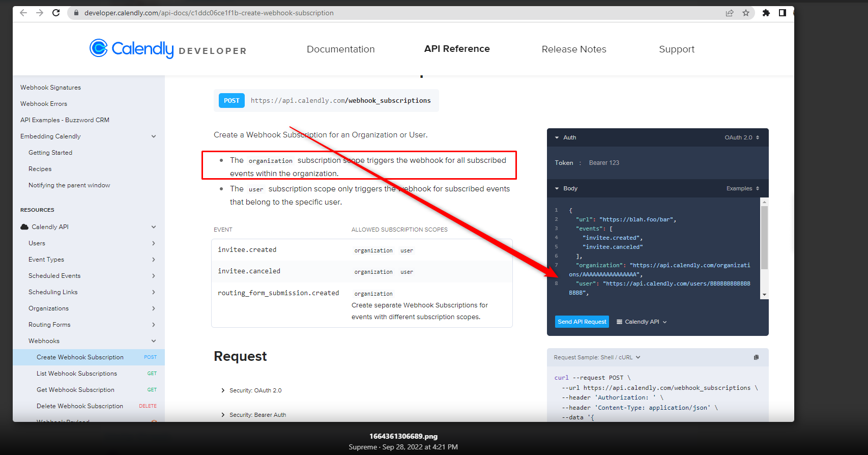Click the Request heading
The image size is (868, 455).
240,356
